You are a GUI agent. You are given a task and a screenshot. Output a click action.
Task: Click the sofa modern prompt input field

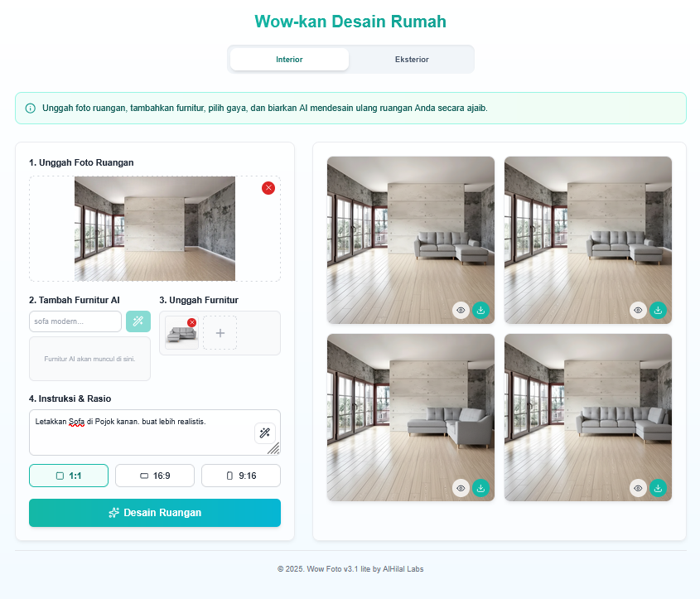click(x=75, y=321)
